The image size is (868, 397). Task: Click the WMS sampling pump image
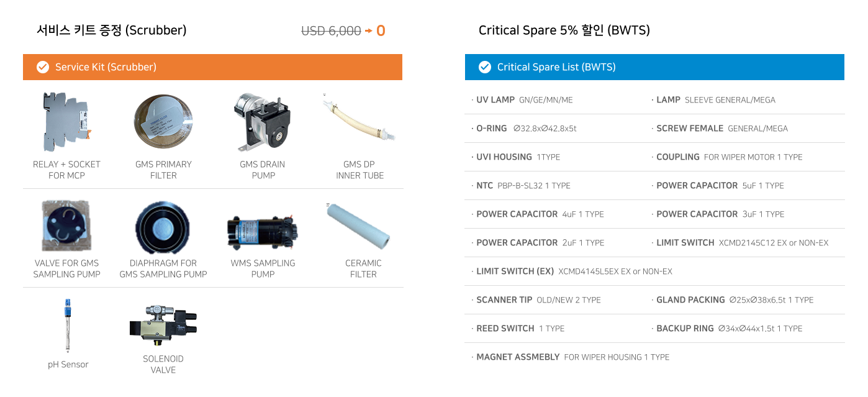coord(263,232)
